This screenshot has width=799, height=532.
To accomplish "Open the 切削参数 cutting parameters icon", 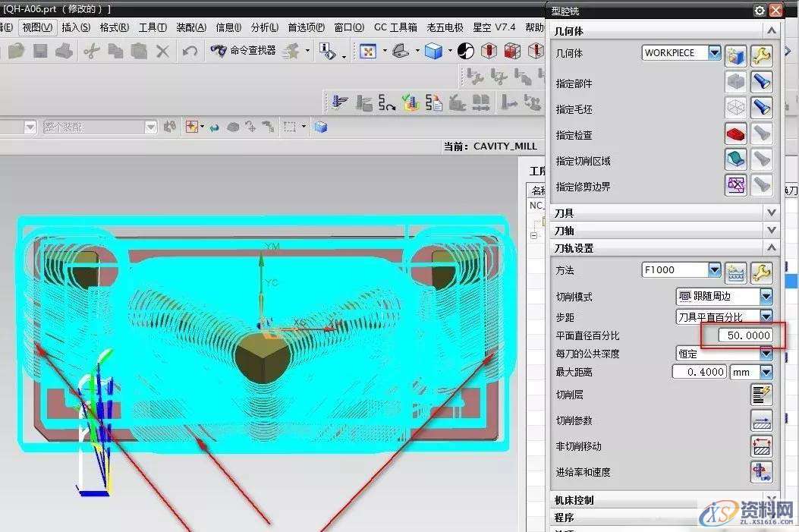I will point(762,420).
